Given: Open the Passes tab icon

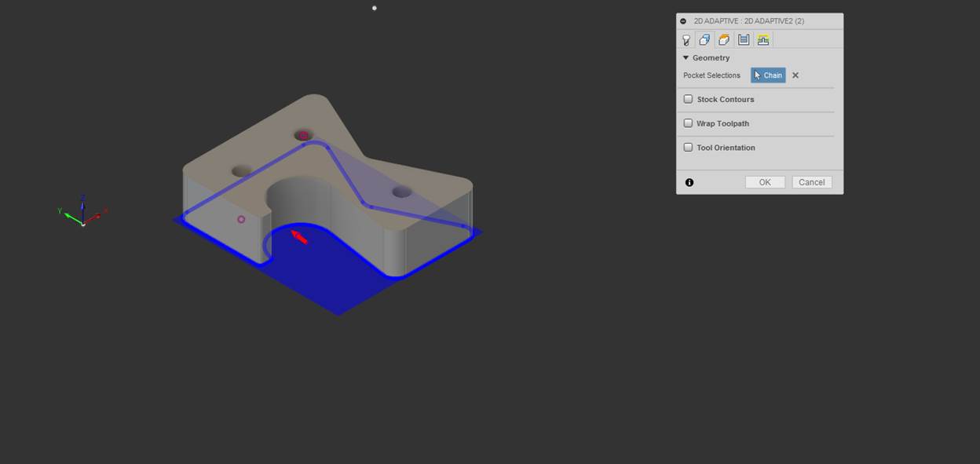Looking at the screenshot, I should pos(744,40).
